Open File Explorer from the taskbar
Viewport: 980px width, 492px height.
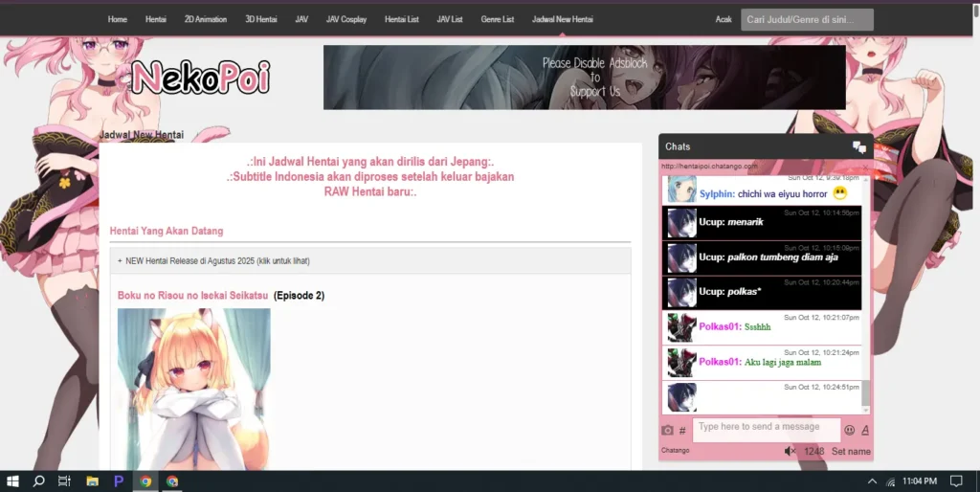93,481
